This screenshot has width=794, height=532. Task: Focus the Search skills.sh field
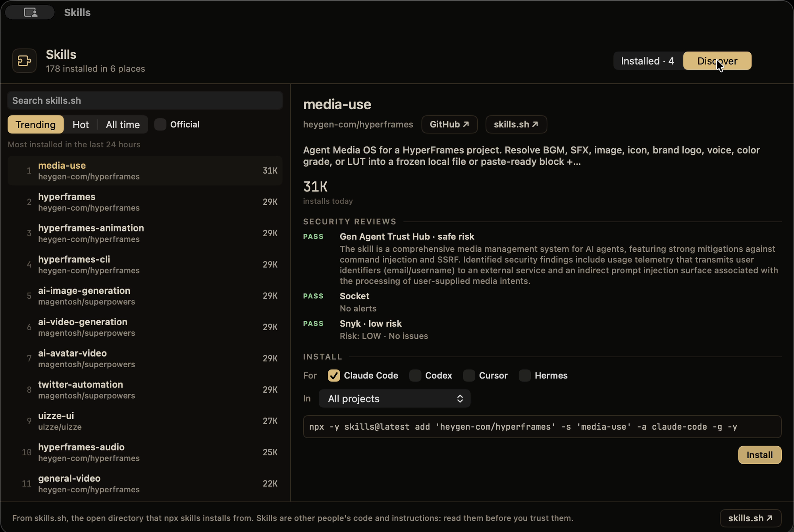click(x=145, y=100)
